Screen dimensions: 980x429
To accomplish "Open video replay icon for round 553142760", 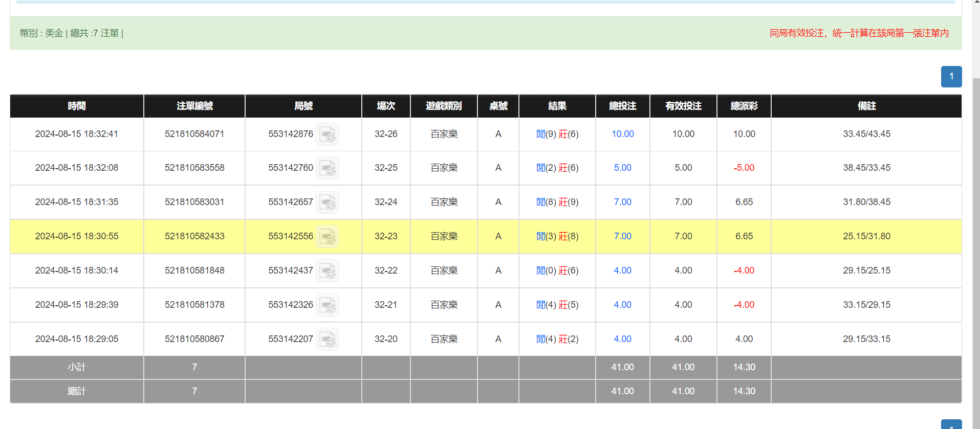I will tap(327, 168).
